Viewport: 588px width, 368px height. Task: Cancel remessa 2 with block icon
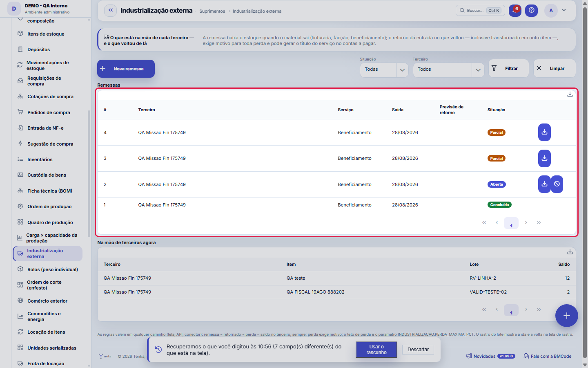[557, 184]
